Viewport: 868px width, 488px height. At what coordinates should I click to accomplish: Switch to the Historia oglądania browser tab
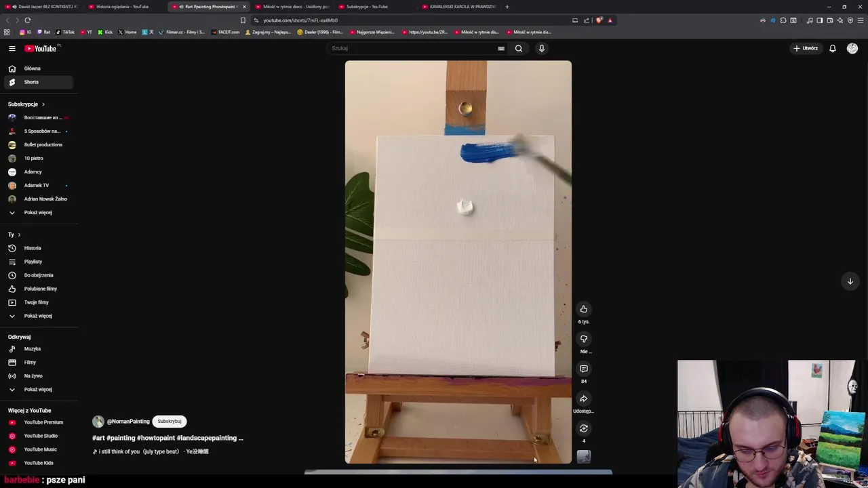click(x=122, y=7)
